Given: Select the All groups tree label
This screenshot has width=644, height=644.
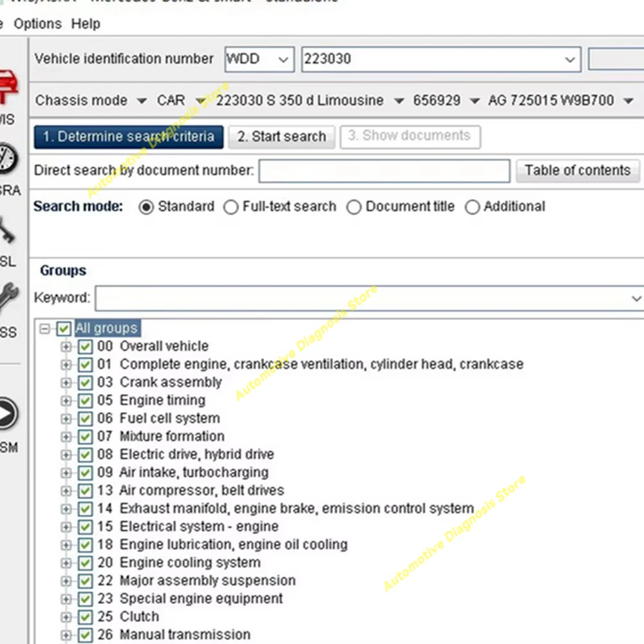Looking at the screenshot, I should [x=107, y=328].
